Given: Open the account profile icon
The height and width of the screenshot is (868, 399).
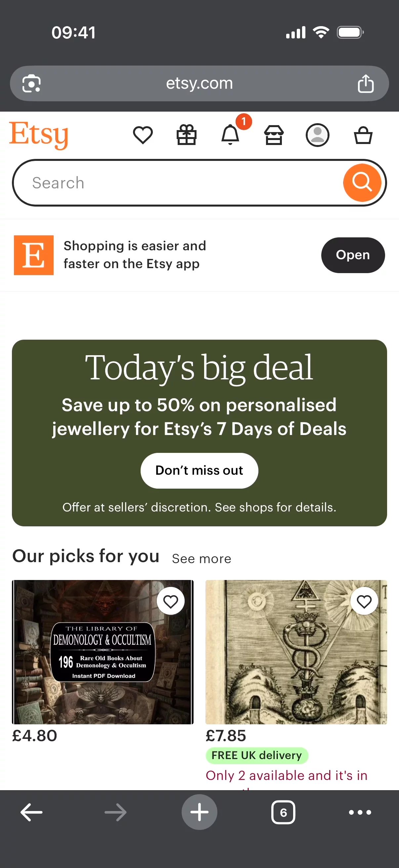Looking at the screenshot, I should pyautogui.click(x=317, y=135).
